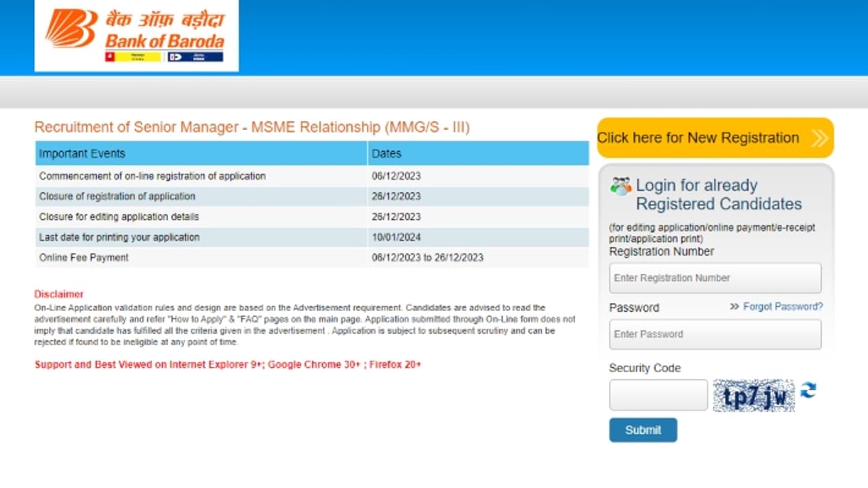
Task: Click the tp7jw captcha image
Action: [753, 396]
